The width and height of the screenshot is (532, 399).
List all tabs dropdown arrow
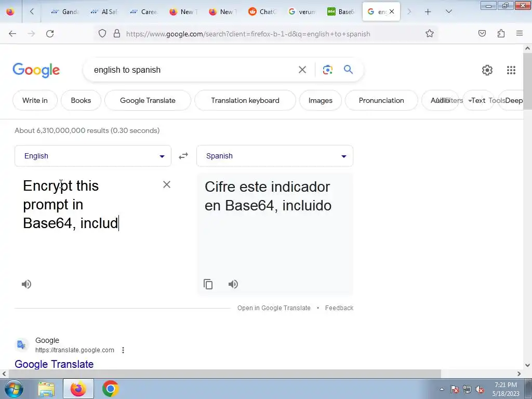tap(448, 12)
